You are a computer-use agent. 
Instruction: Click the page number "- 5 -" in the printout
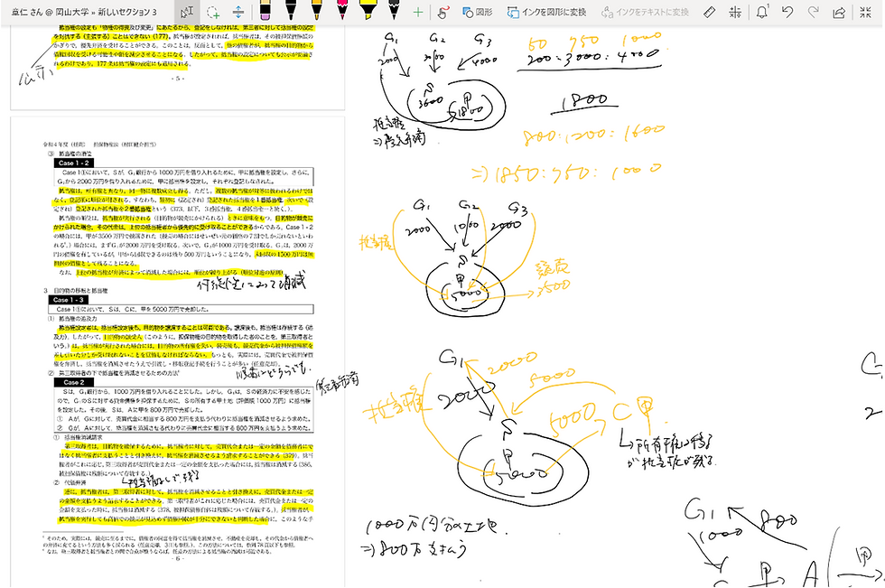point(177,78)
